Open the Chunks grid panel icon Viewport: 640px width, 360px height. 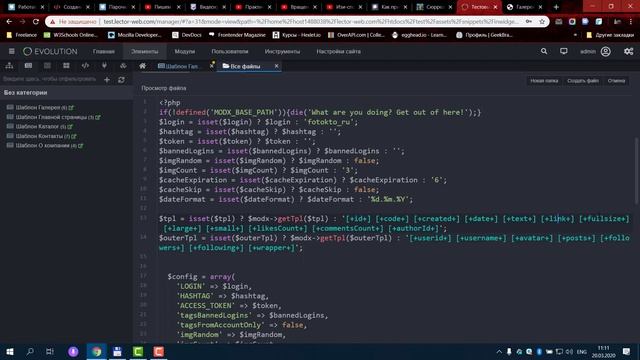point(66,66)
